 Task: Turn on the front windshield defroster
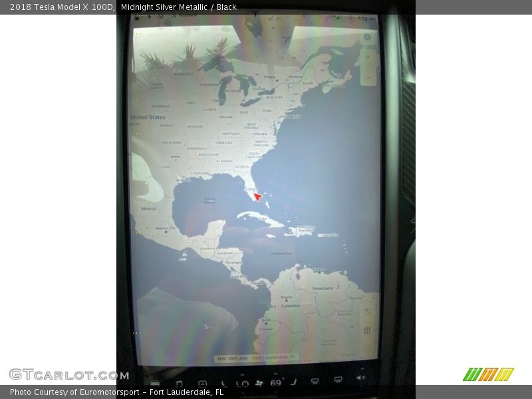coord(315,381)
